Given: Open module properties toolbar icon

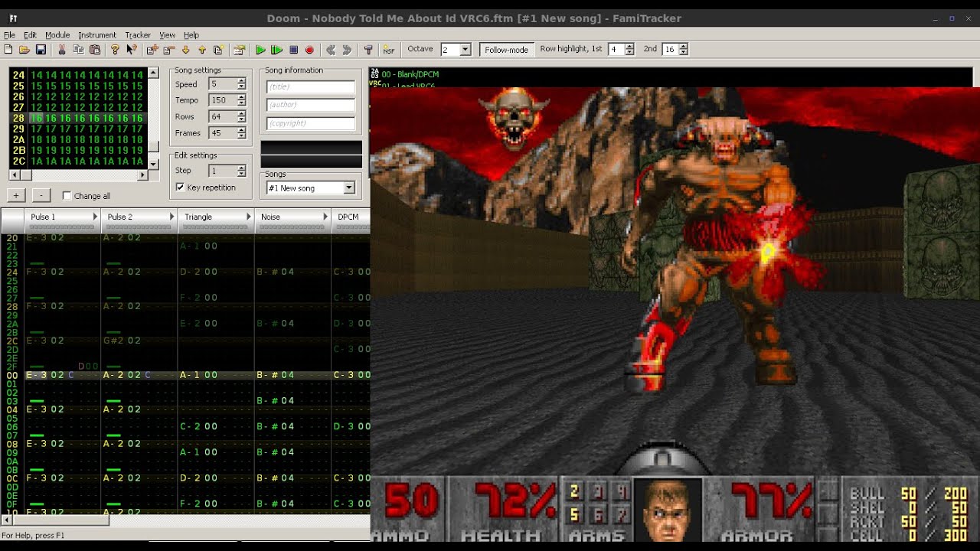Looking at the screenshot, I should pyautogui.click(x=240, y=50).
